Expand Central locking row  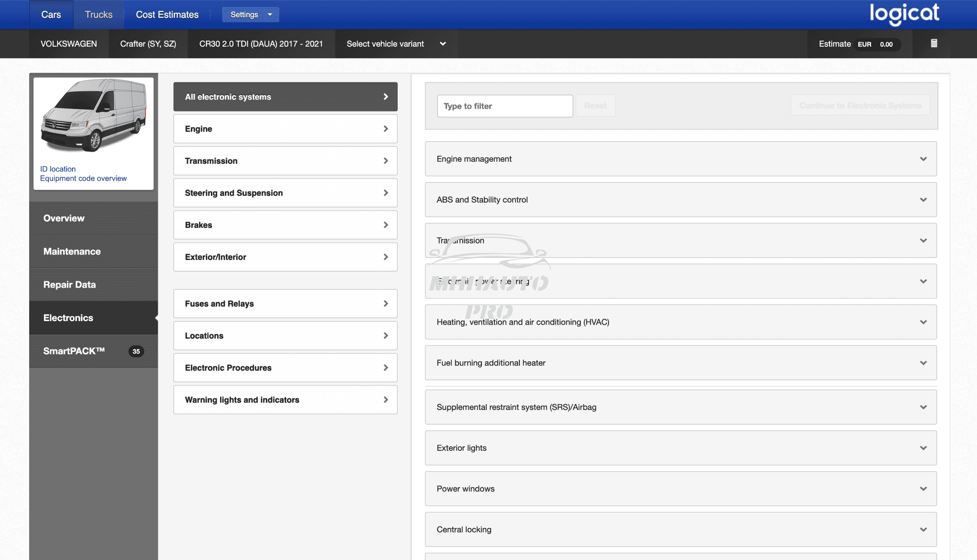coord(680,530)
